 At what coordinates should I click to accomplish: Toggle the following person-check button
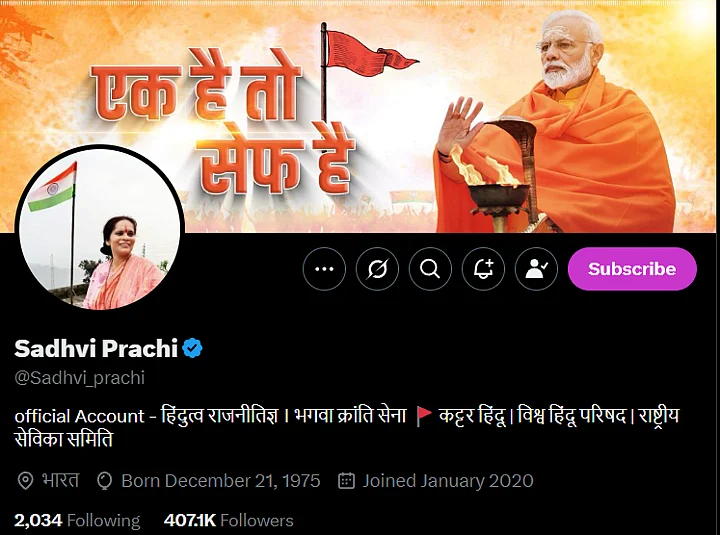coord(536,269)
